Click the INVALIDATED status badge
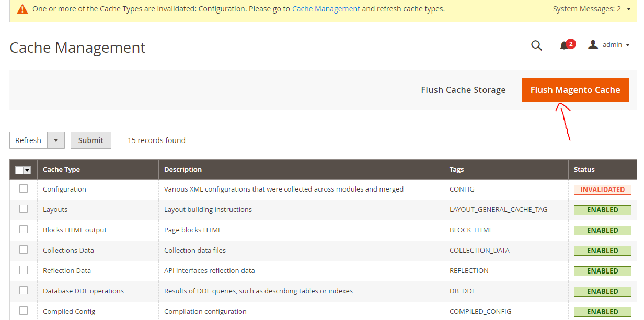The image size is (644, 320). pos(602,189)
